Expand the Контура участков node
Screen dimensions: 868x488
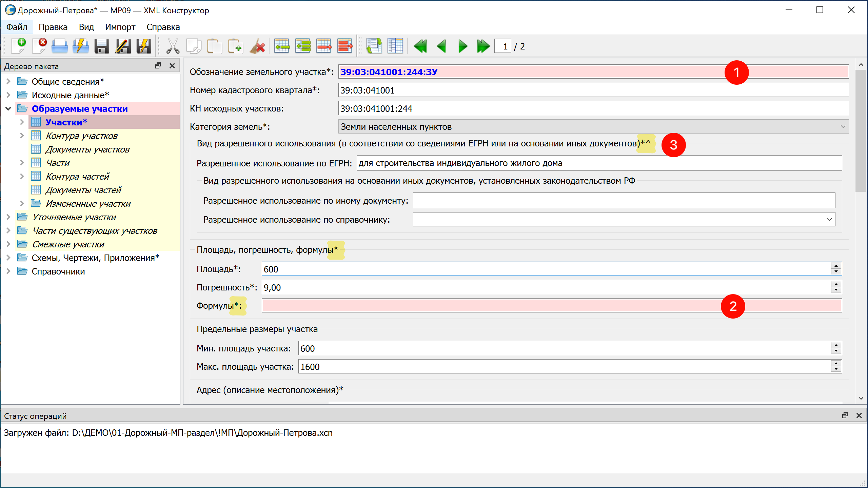pos(22,136)
